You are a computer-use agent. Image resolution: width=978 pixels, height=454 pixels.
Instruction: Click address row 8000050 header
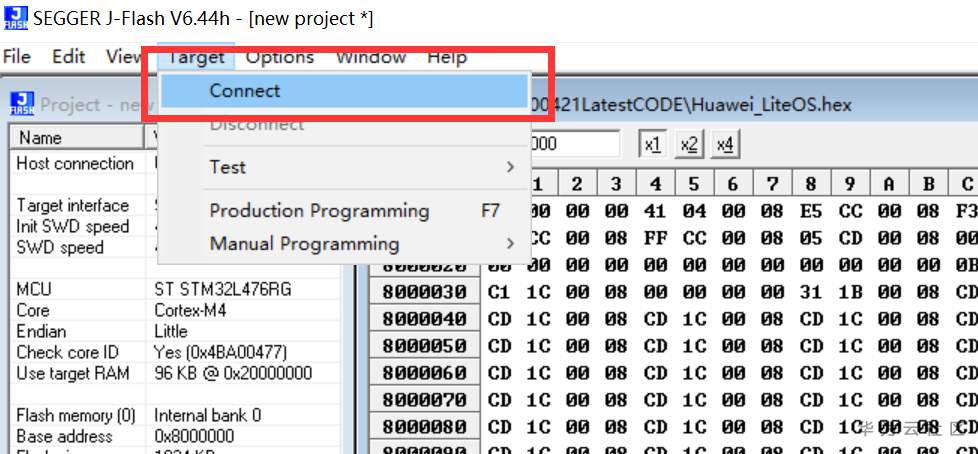(425, 345)
